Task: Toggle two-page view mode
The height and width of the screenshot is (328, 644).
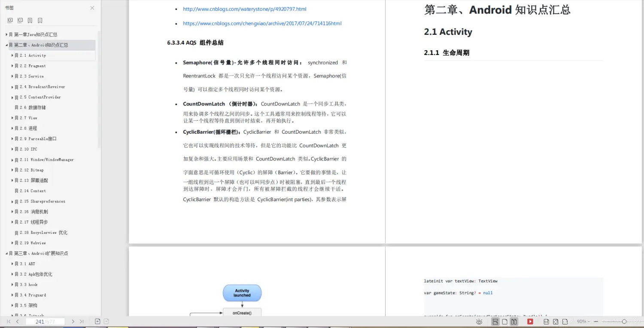Action: tap(514, 322)
